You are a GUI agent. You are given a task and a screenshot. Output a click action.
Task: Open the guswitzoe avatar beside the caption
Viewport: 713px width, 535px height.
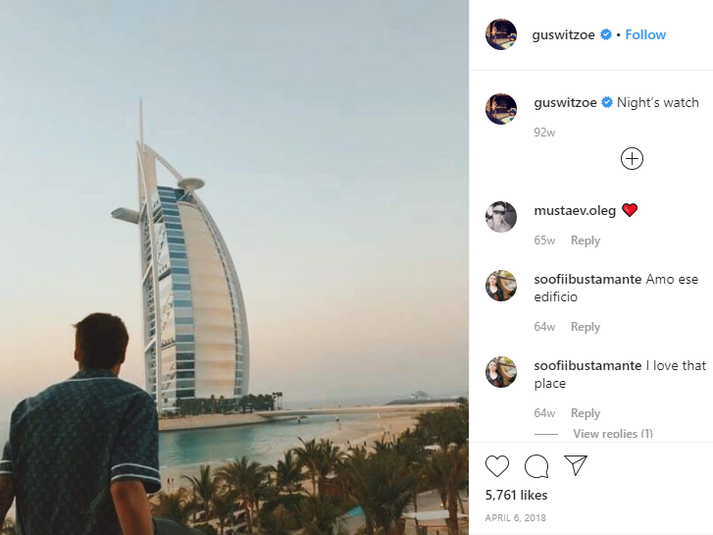501,109
